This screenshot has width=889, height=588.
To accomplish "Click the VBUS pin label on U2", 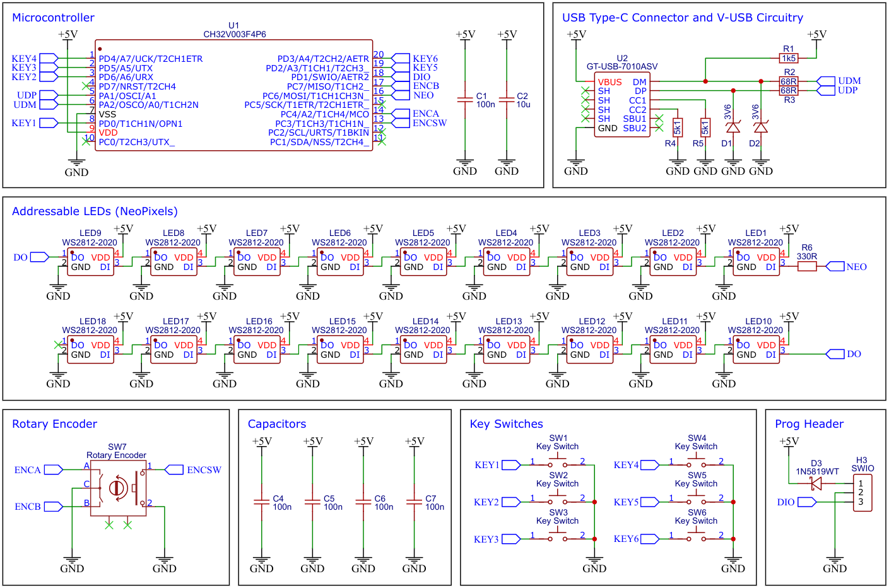I will coord(610,82).
